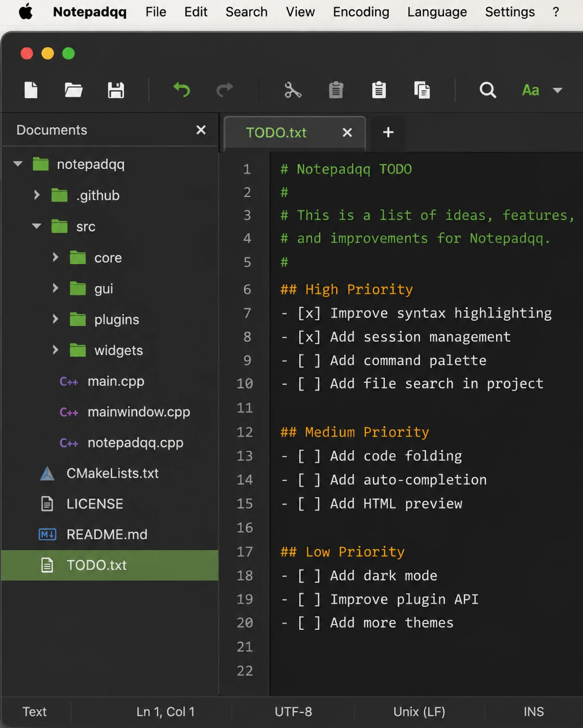Click the gui folder icon
Image resolution: width=583 pixels, height=728 pixels.
click(78, 288)
